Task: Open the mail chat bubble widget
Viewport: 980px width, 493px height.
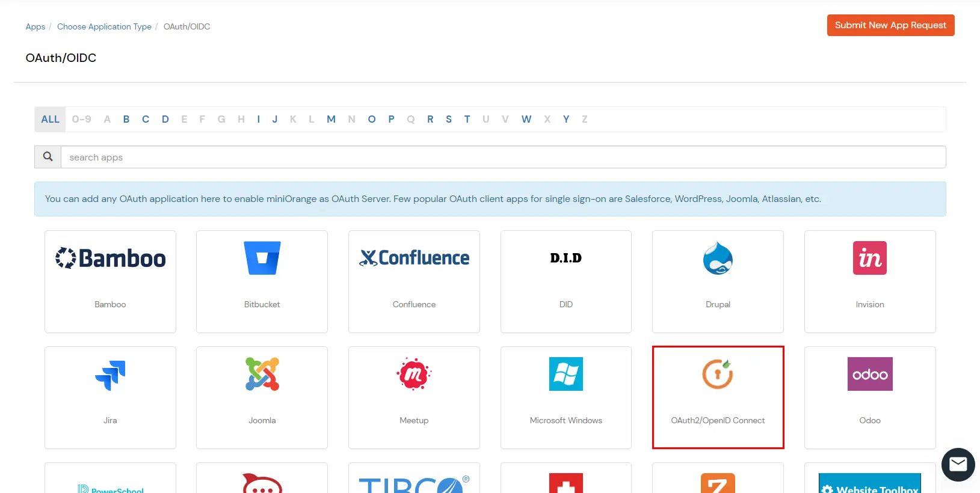Action: coord(958,464)
